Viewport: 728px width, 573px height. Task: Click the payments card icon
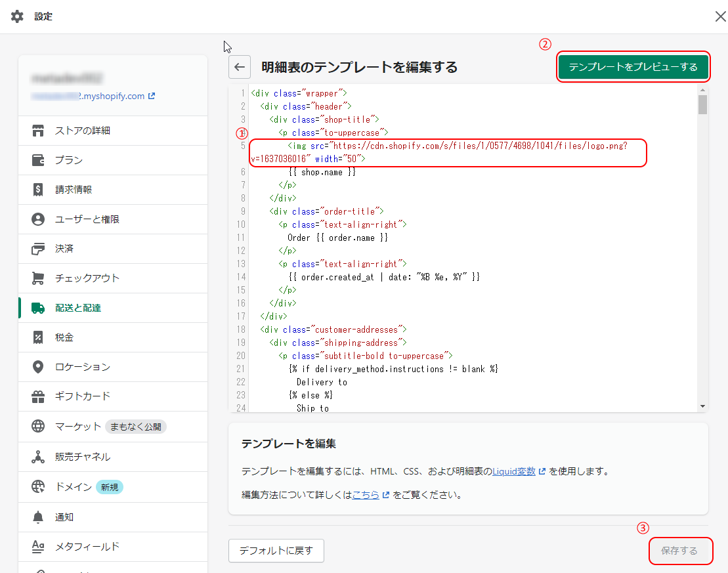coord(38,249)
